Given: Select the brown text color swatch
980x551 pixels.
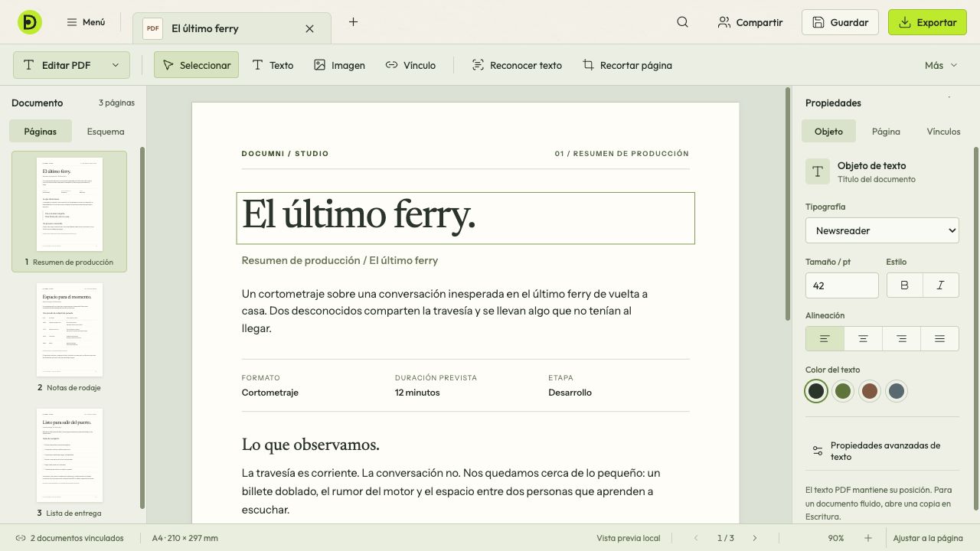Looking at the screenshot, I should click(x=869, y=391).
